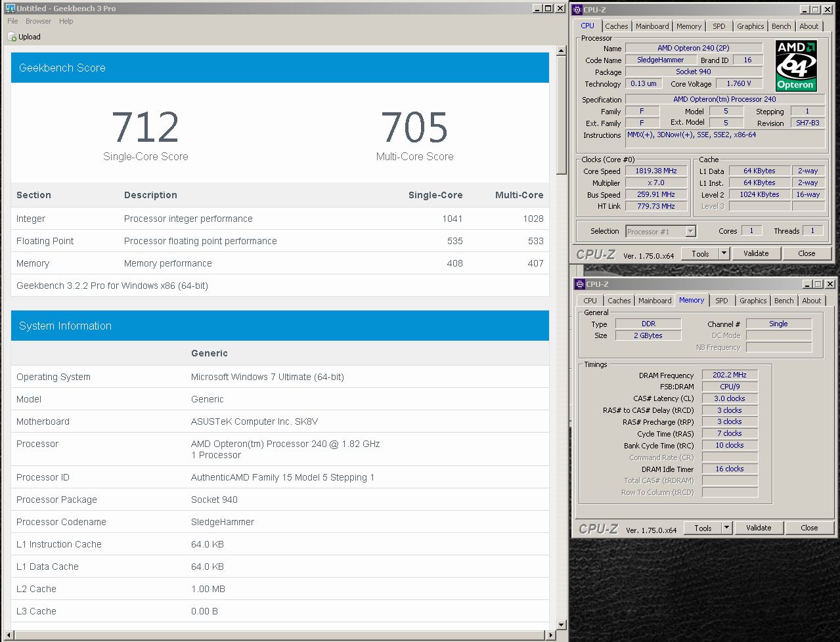The height and width of the screenshot is (642, 840).
Task: Switch to Graphics tab in bottom CPU-Z window
Action: click(x=753, y=301)
